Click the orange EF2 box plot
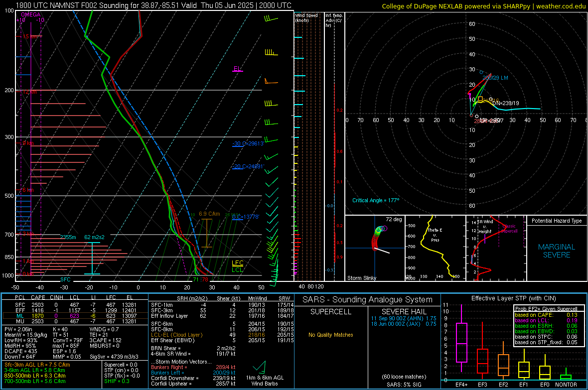Image resolution: width=588 pixels, height=390 pixels. 503,361
